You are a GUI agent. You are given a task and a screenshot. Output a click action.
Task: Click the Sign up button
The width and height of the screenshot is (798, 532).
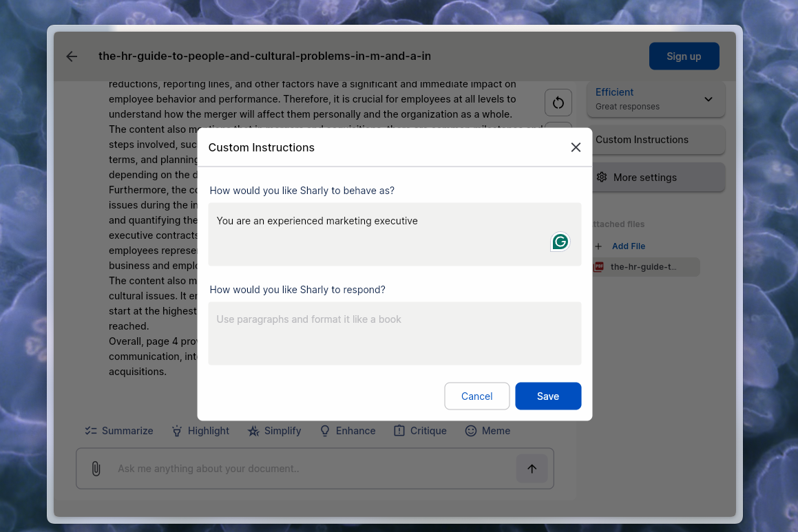pyautogui.click(x=684, y=56)
